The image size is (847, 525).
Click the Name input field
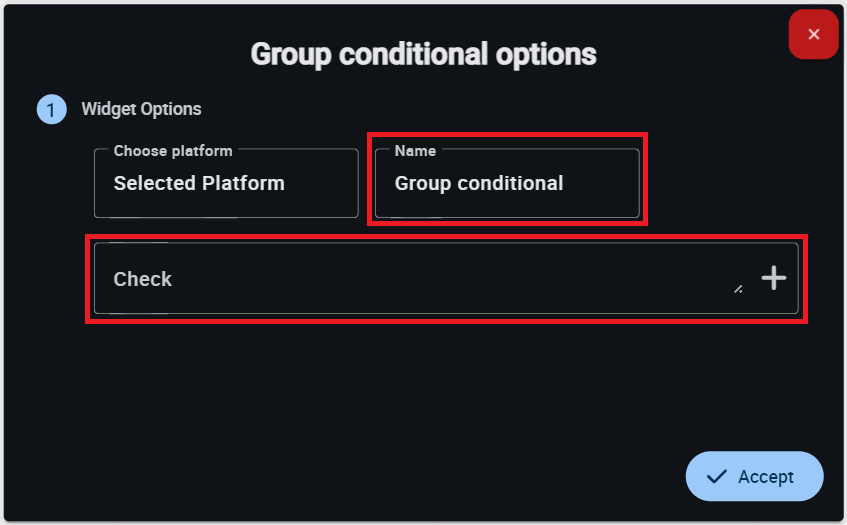tap(507, 183)
